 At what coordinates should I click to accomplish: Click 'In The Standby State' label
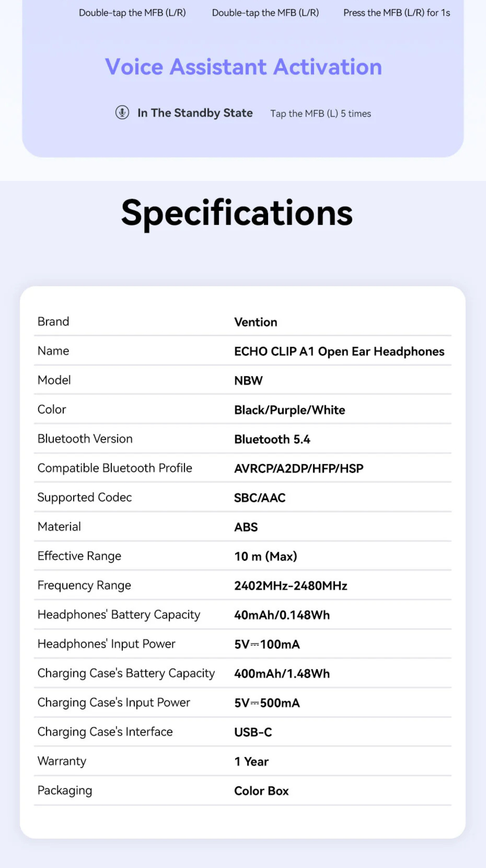tap(195, 113)
